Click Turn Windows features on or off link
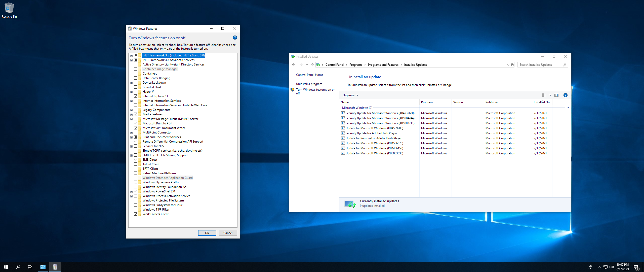The width and height of the screenshot is (644, 272). (315, 91)
